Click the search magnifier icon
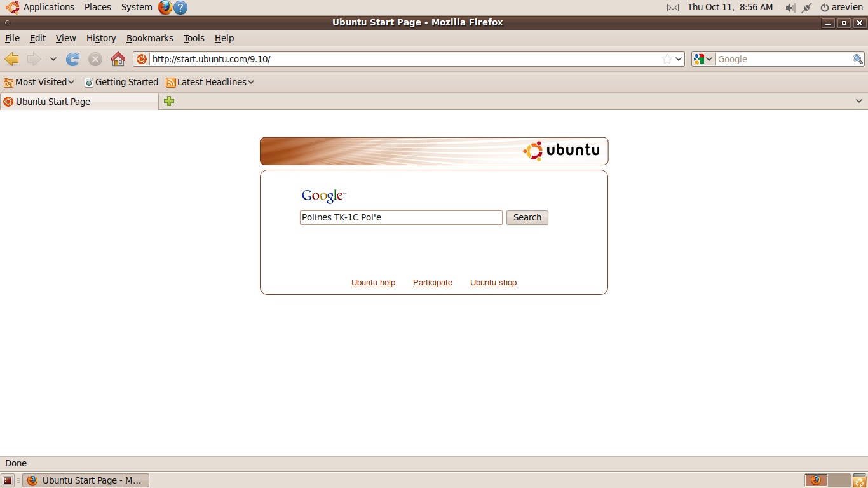 coord(858,59)
